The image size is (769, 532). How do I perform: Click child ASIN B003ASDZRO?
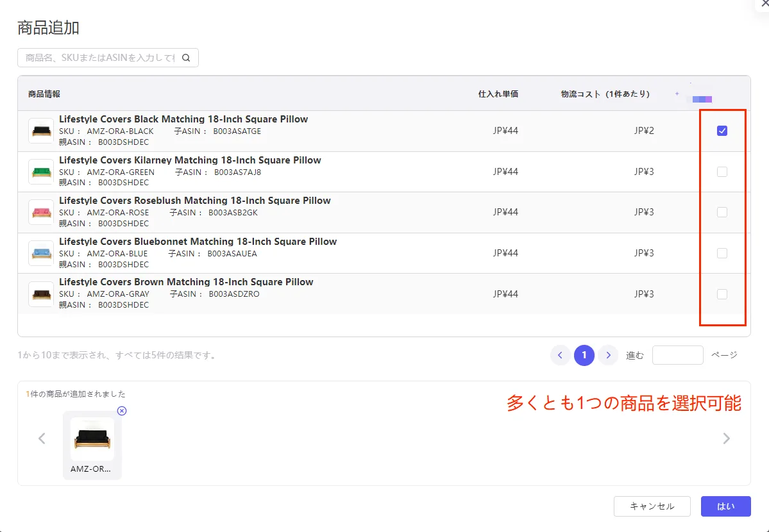(234, 294)
